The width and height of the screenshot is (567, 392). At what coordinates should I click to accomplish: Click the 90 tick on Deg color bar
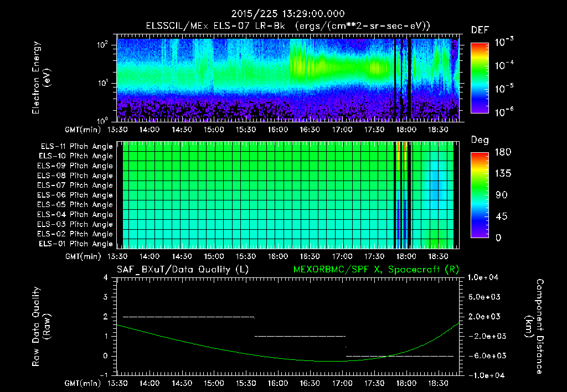tap(501, 195)
